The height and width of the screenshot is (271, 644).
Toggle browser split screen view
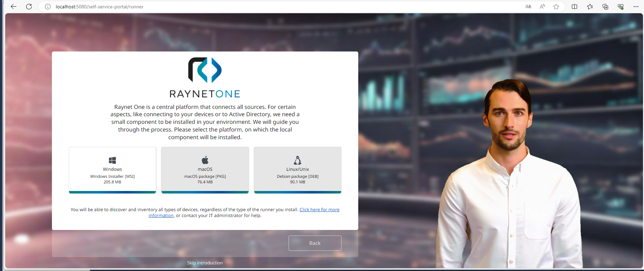[x=575, y=7]
